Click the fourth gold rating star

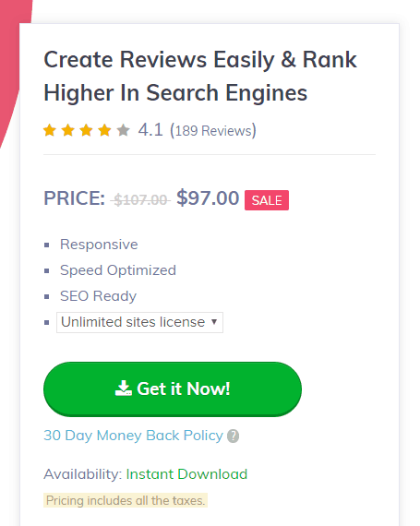pos(104,130)
